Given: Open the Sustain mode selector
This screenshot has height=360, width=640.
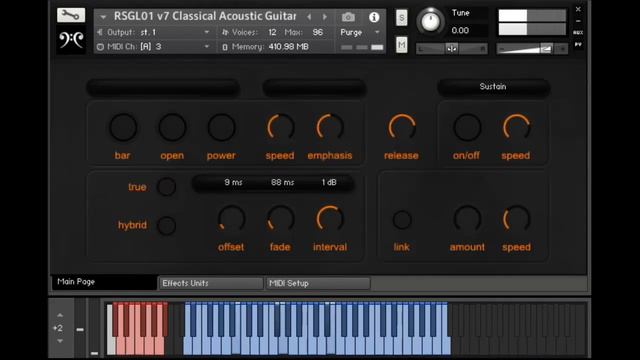Looking at the screenshot, I should pos(493,87).
